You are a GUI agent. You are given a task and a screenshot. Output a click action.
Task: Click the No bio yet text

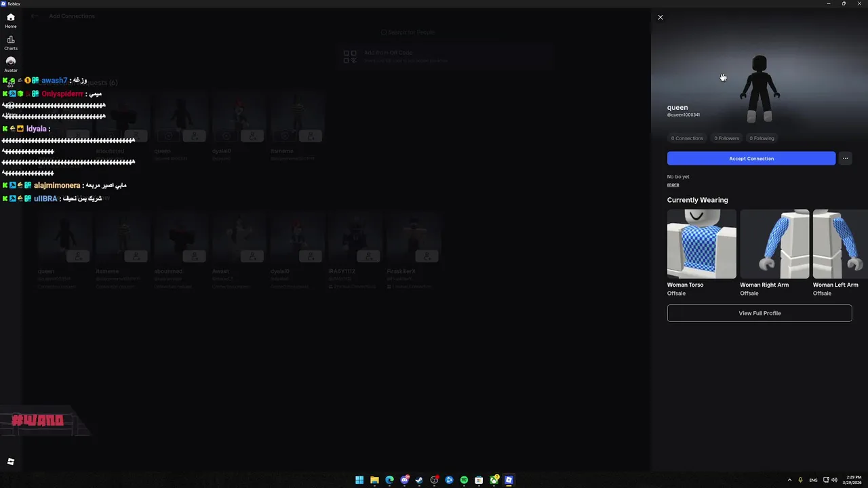[678, 176]
